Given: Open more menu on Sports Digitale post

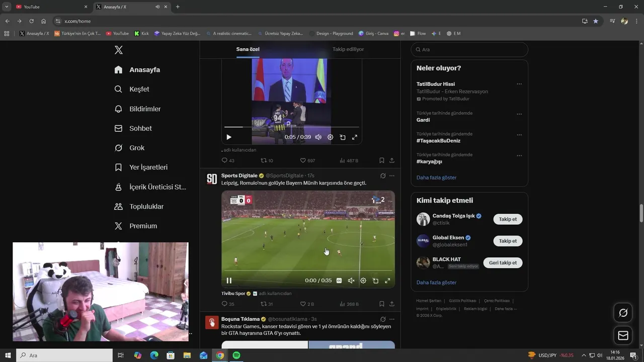Looking at the screenshot, I should click(392, 176).
